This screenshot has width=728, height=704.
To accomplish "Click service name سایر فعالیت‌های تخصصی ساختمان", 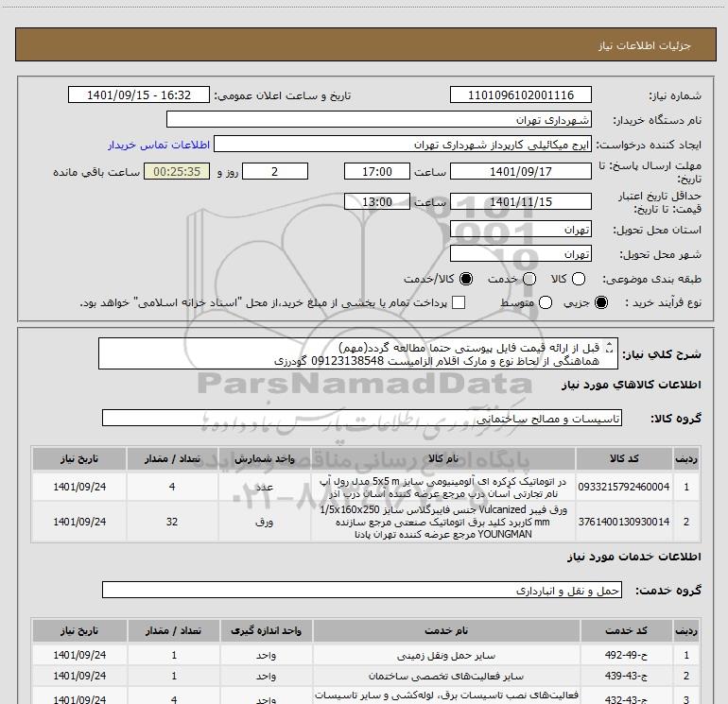I will pyautogui.click(x=446, y=677).
